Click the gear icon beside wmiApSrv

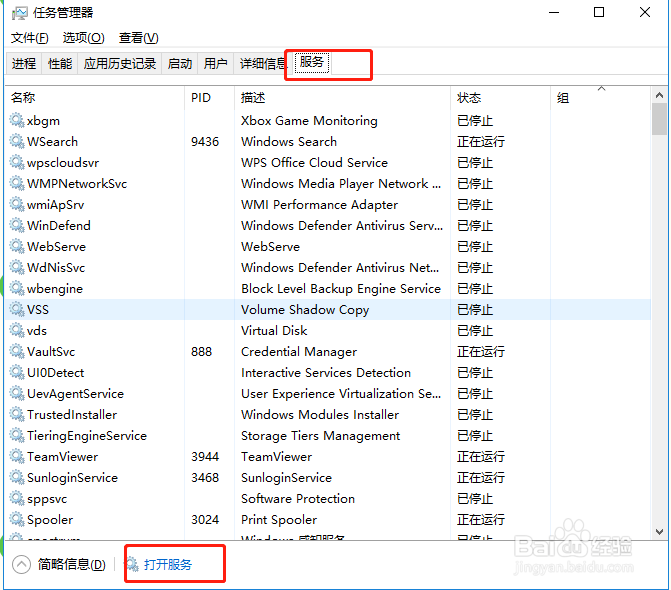tap(17, 204)
